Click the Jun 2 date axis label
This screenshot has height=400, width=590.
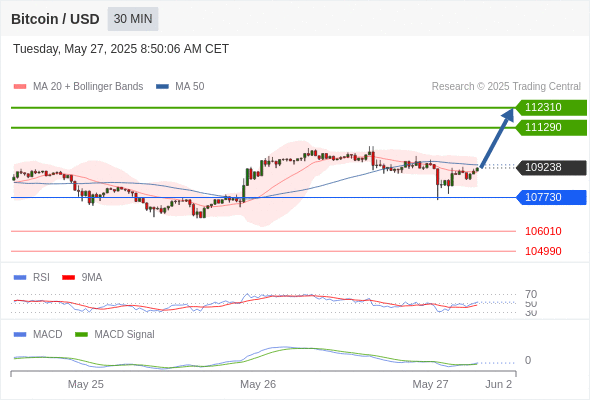click(499, 384)
